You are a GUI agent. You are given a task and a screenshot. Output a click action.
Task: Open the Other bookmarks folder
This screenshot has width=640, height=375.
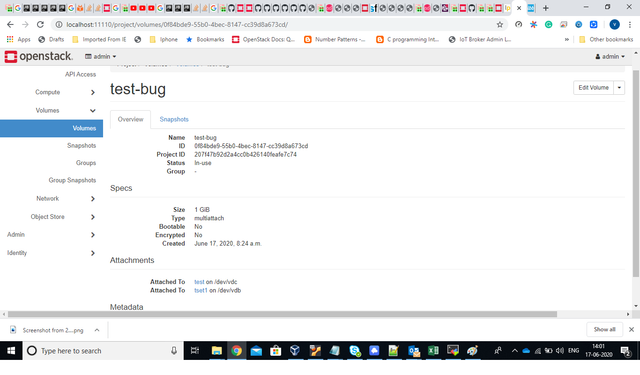606,40
